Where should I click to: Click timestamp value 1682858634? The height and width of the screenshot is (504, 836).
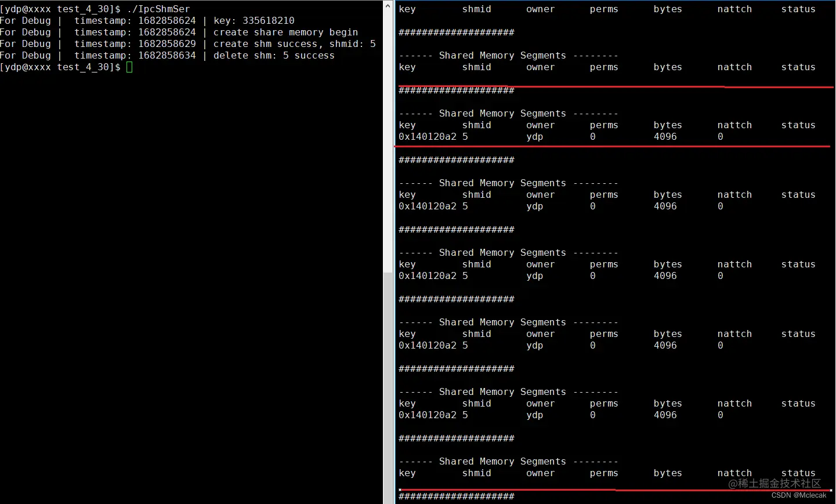[167, 56]
